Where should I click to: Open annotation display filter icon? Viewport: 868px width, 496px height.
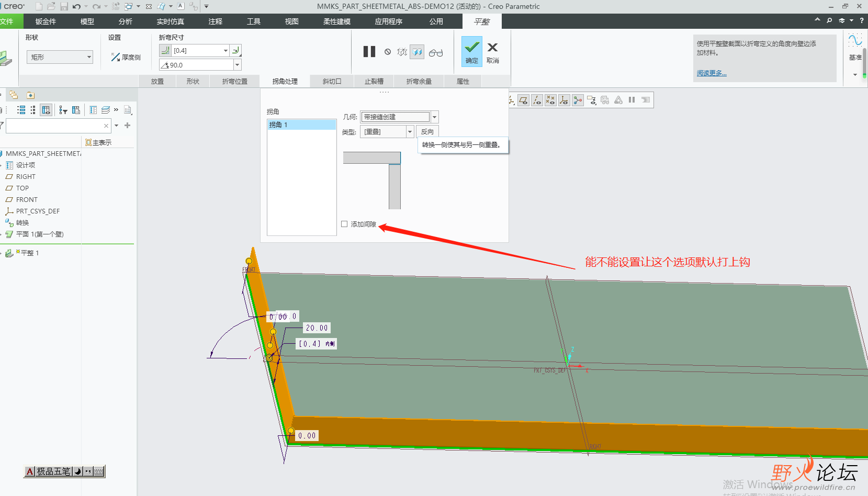tap(591, 100)
